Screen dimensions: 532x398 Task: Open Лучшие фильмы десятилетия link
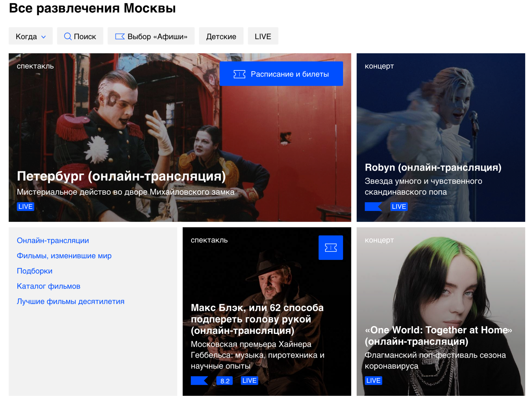coord(71,301)
